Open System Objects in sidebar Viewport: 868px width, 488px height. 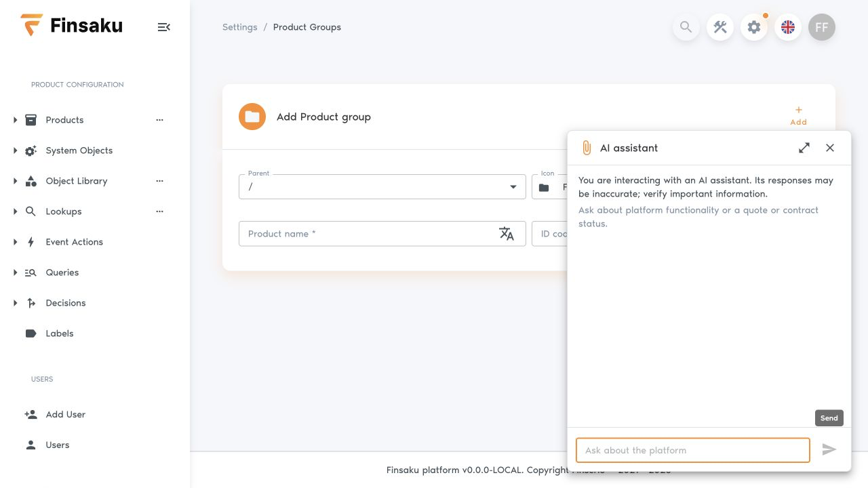point(79,150)
